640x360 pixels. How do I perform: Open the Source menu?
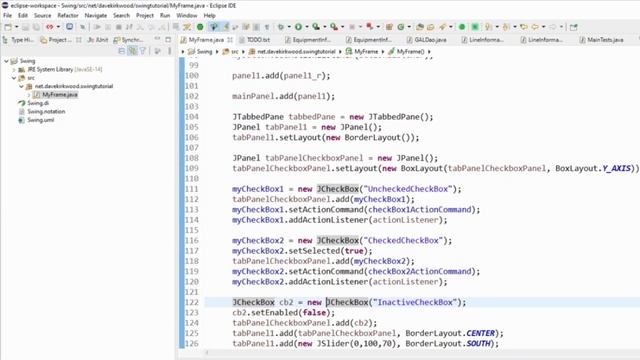tap(42, 16)
